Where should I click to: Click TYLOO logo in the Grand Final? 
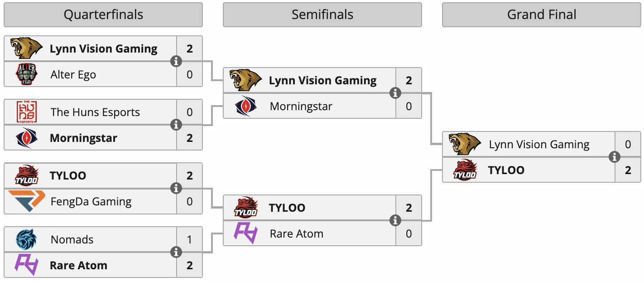pos(465,170)
